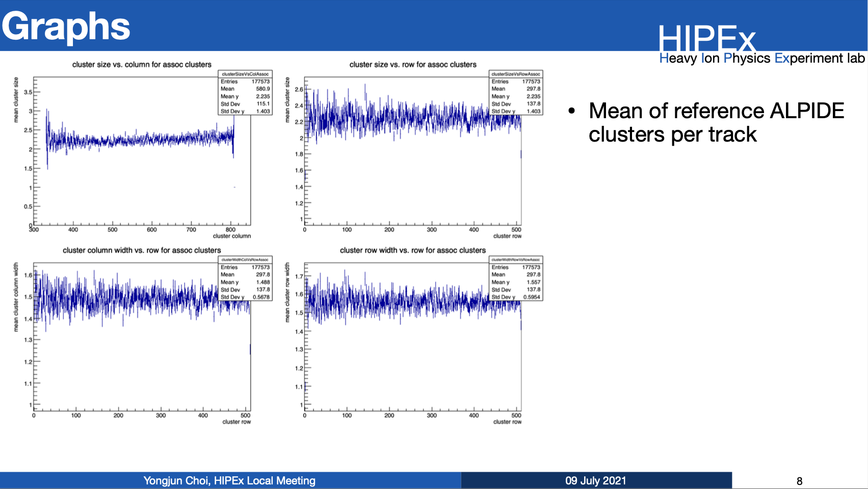Click 'cluster row width vs. row for assoc clusters' title
Viewport: 868px width, 489px height.
click(413, 251)
